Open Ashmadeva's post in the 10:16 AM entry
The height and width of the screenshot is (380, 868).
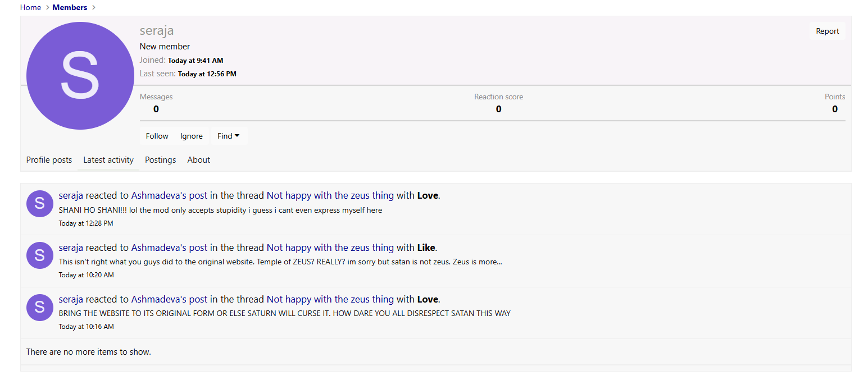[169, 299]
